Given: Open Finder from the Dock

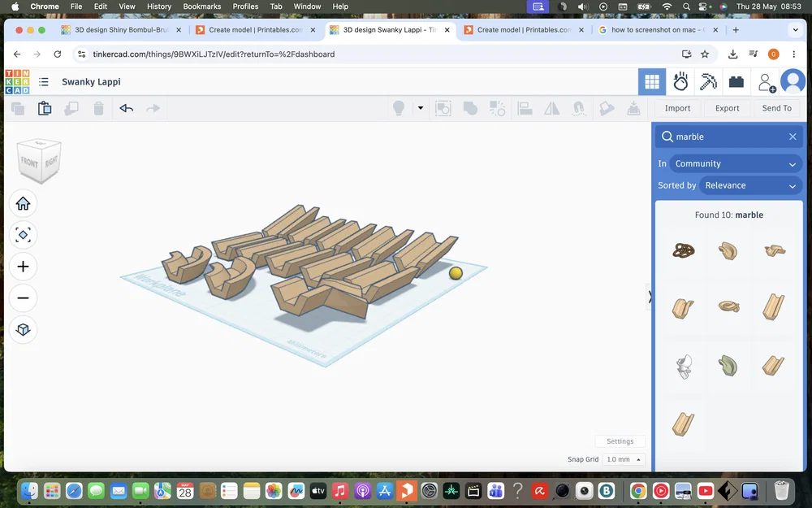Looking at the screenshot, I should tap(29, 490).
